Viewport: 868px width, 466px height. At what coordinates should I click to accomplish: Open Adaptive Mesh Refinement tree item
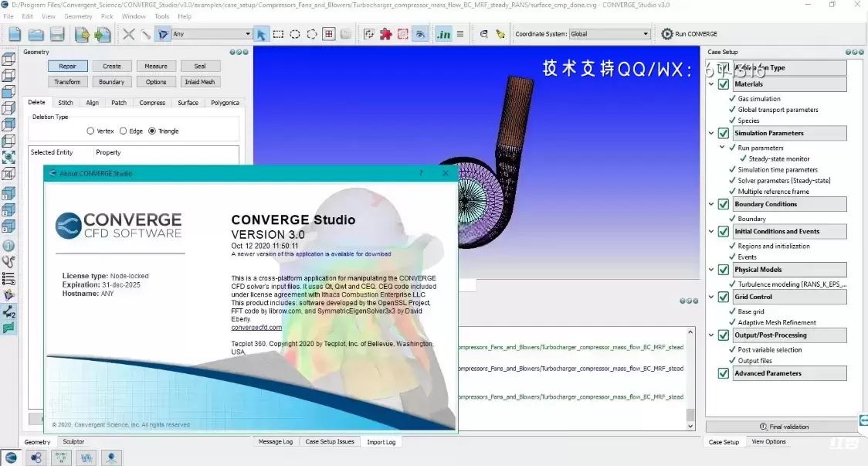[777, 322]
